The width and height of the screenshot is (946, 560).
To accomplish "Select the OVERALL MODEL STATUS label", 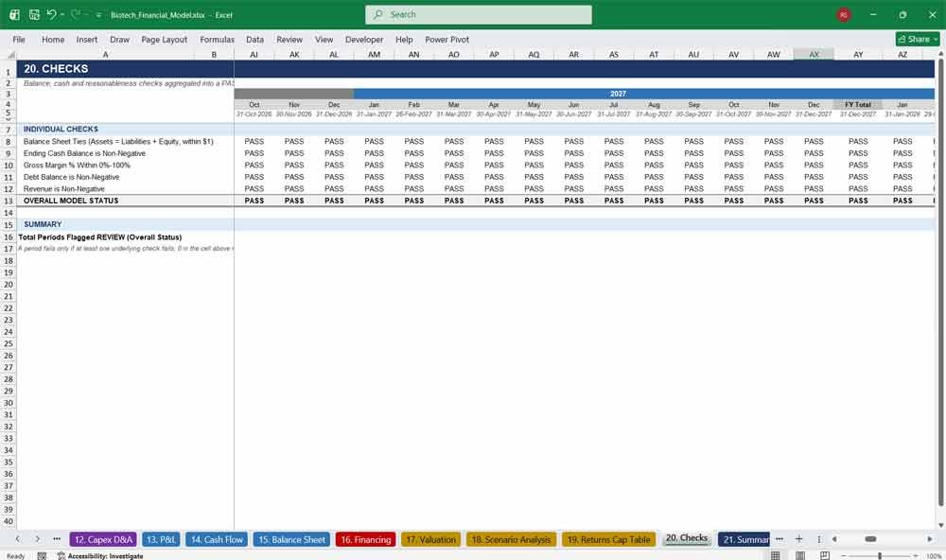I will click(71, 201).
